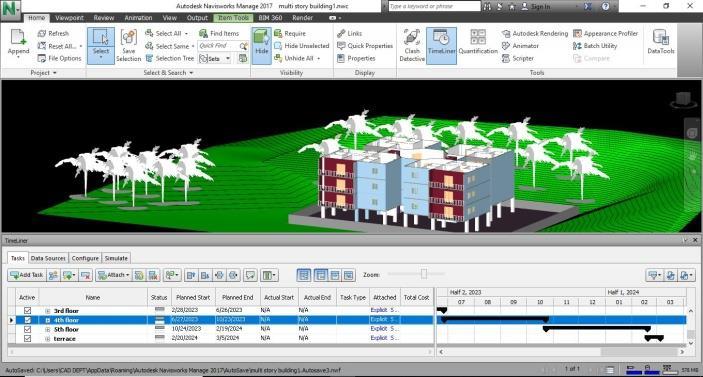Click Sign In button
The width and height of the screenshot is (703, 377).
[535, 6]
